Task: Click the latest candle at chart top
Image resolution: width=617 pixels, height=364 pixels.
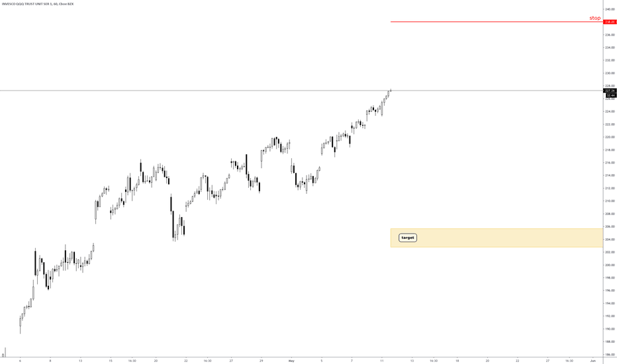Action: [x=391, y=90]
